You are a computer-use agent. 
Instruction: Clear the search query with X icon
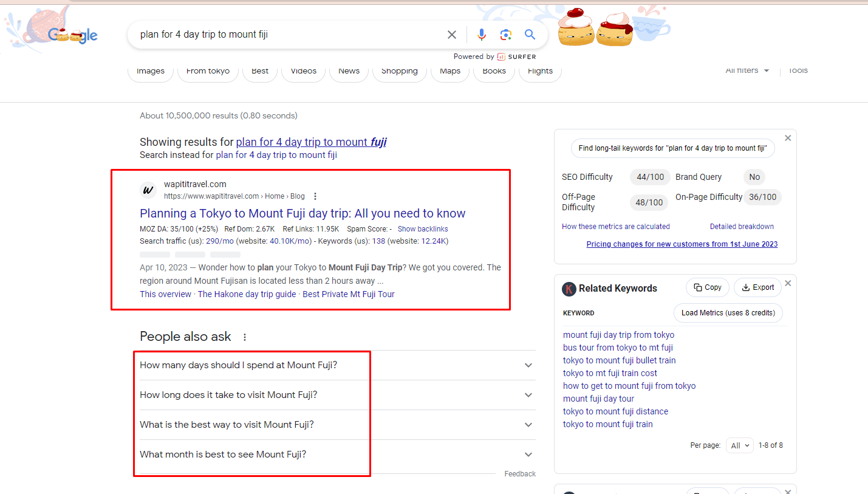(x=452, y=35)
